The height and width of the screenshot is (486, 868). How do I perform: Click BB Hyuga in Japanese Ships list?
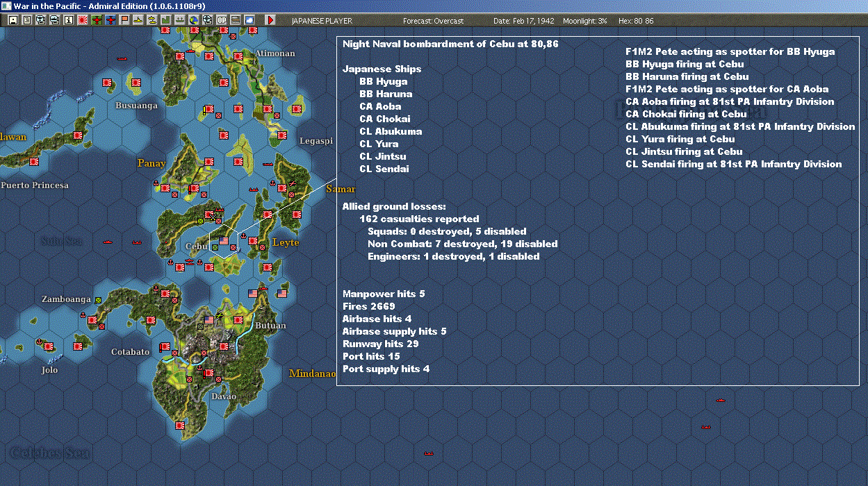coord(383,81)
